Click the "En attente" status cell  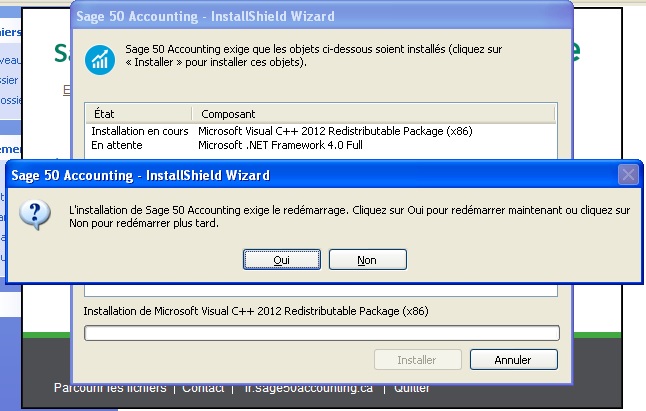[x=117, y=145]
